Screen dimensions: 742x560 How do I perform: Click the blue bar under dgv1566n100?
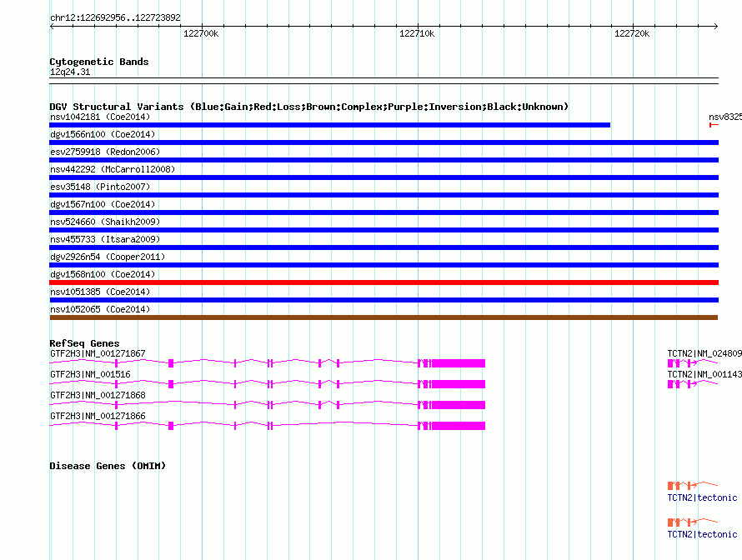coord(384,142)
